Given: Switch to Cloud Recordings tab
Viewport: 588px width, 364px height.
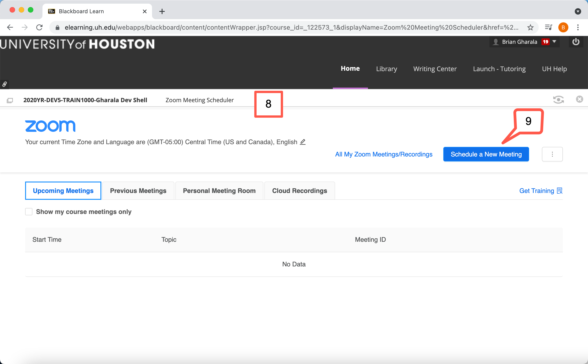Looking at the screenshot, I should (299, 191).
